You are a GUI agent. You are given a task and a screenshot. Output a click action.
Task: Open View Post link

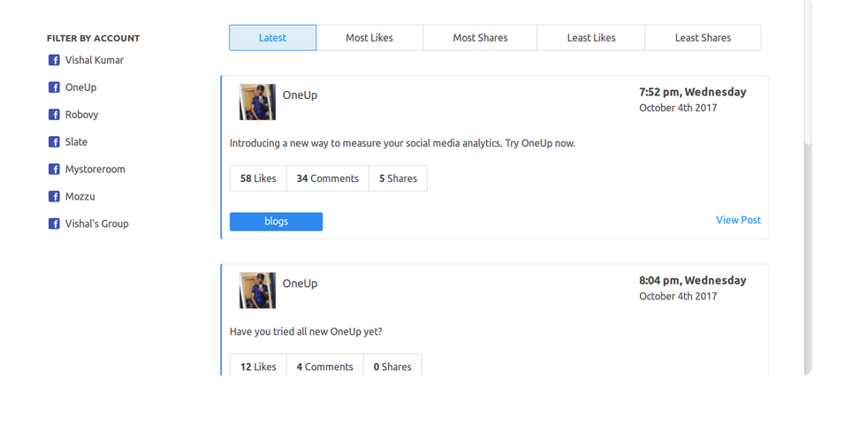[x=738, y=219]
